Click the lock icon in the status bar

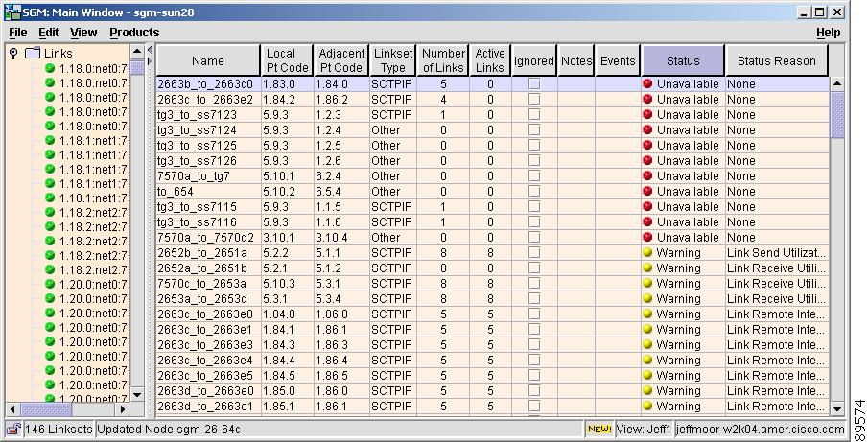pos(13,429)
